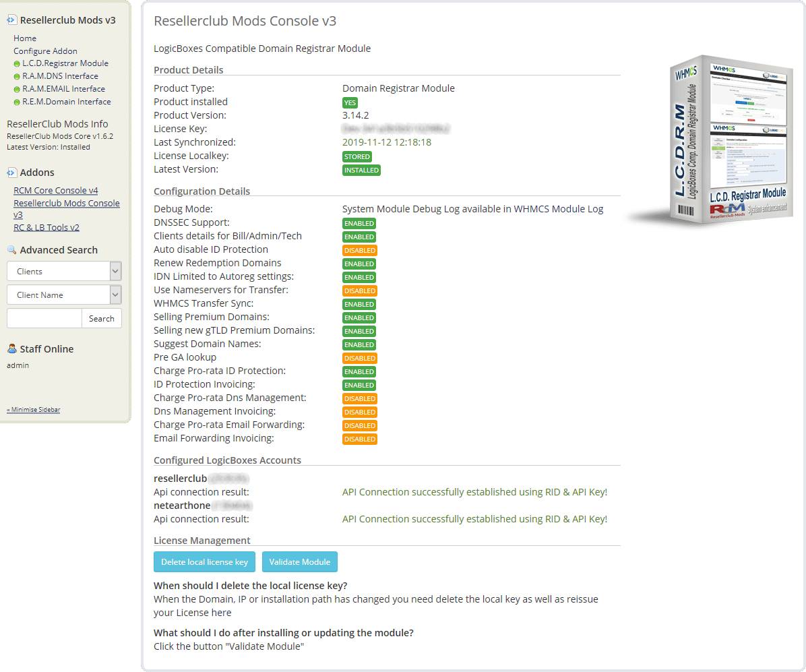Click DISABLED badge for Auto disable ID Protection
Viewport: 806px width, 672px height.
pos(360,250)
